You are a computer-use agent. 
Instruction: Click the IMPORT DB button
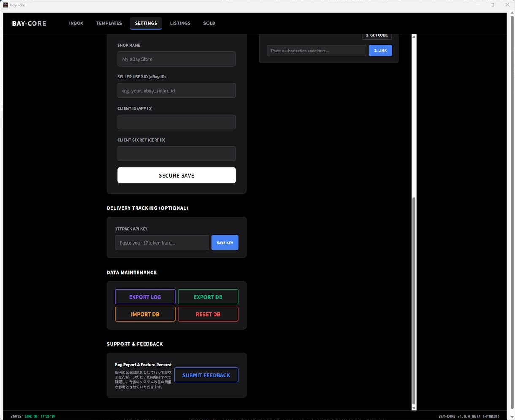tap(145, 314)
